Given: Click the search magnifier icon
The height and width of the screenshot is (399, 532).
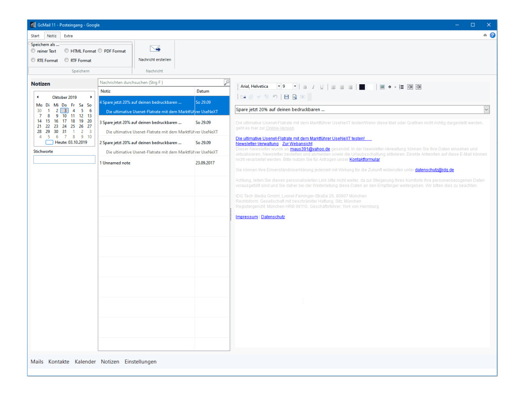Looking at the screenshot, I should point(227,82).
